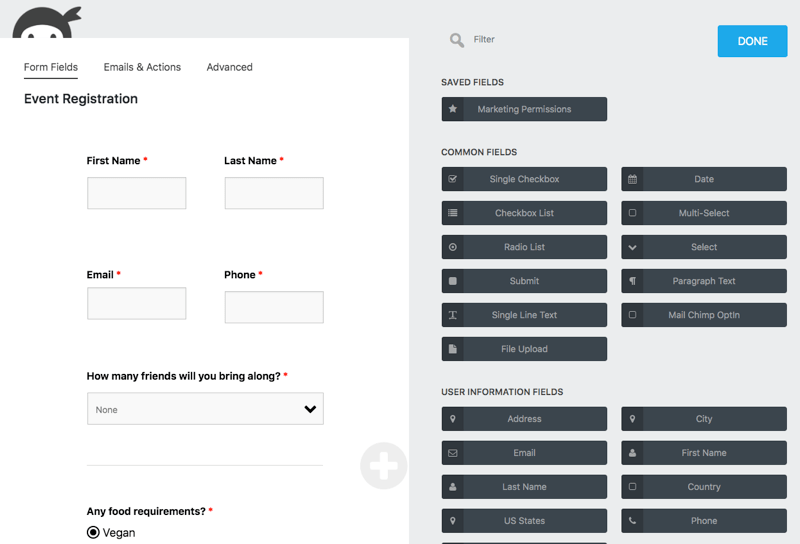
Task: Add a File Upload field
Action: (524, 349)
